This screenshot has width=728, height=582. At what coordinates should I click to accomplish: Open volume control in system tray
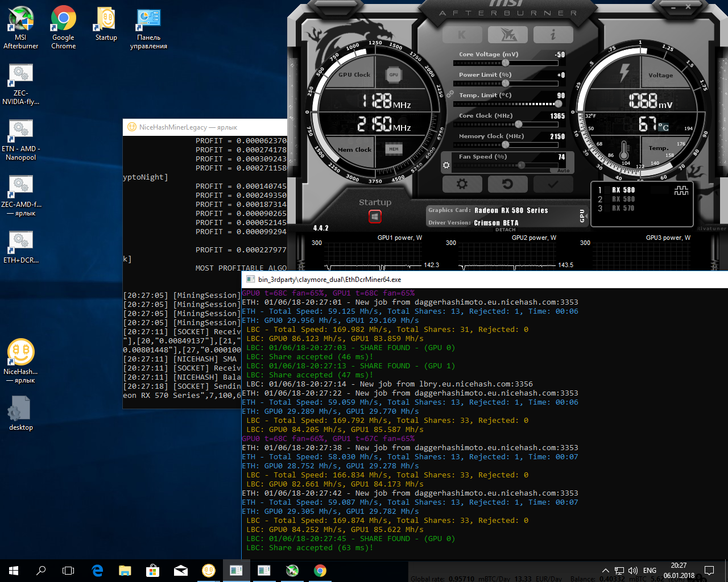point(633,571)
